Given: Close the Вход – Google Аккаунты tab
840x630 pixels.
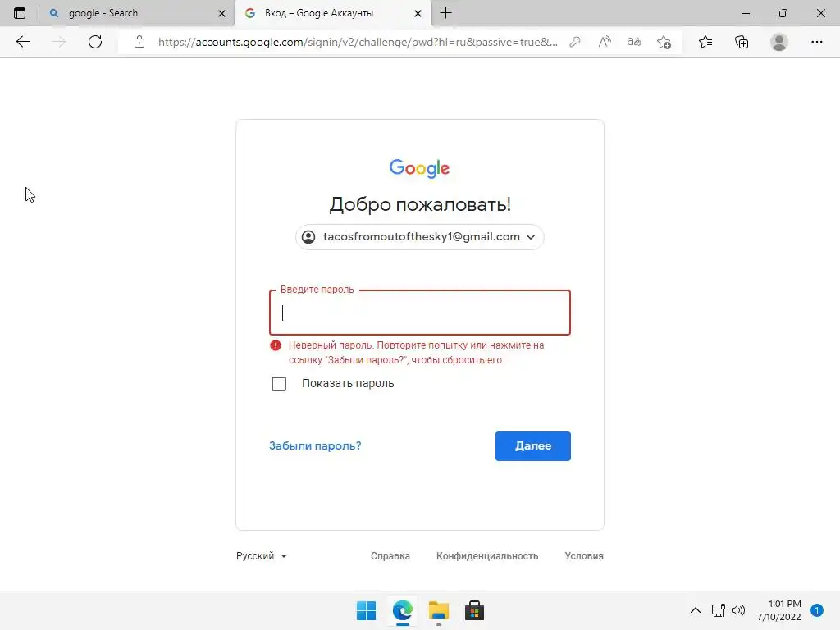Looking at the screenshot, I should 418,13.
